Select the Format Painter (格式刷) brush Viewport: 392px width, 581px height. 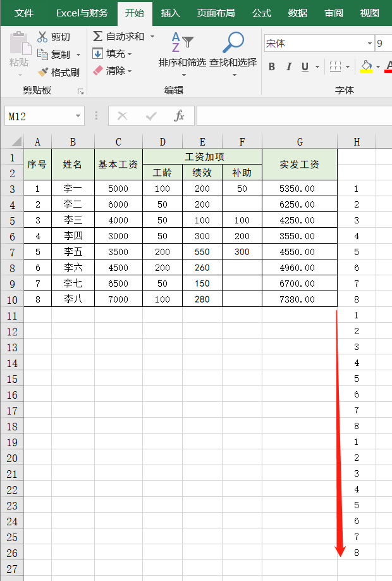(x=42, y=72)
